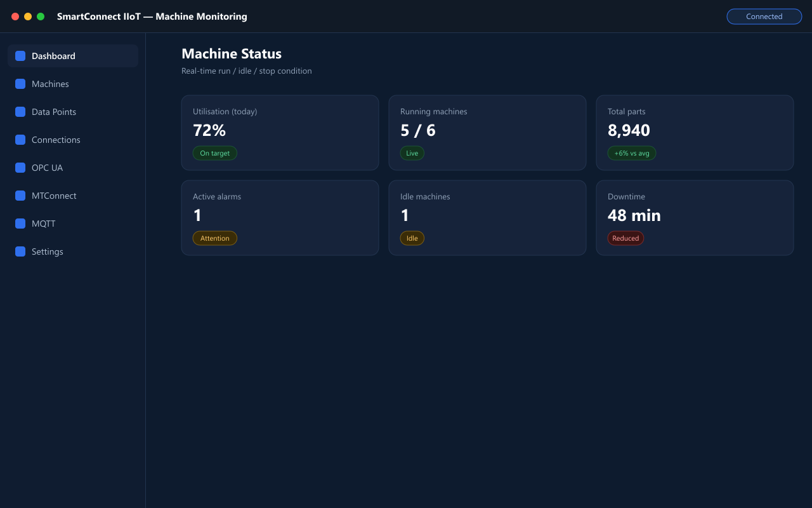Click the Idle badge
Screen dimensions: 812x508
tap(412, 238)
